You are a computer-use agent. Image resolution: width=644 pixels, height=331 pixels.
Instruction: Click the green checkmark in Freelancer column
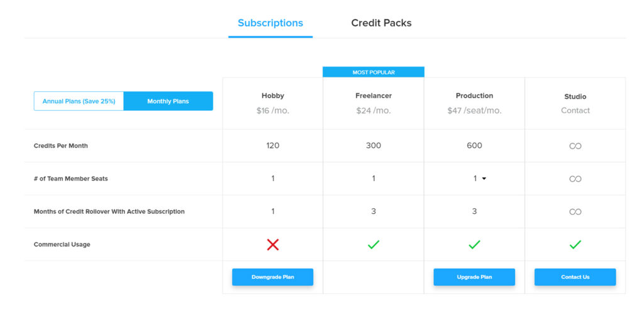(x=374, y=245)
